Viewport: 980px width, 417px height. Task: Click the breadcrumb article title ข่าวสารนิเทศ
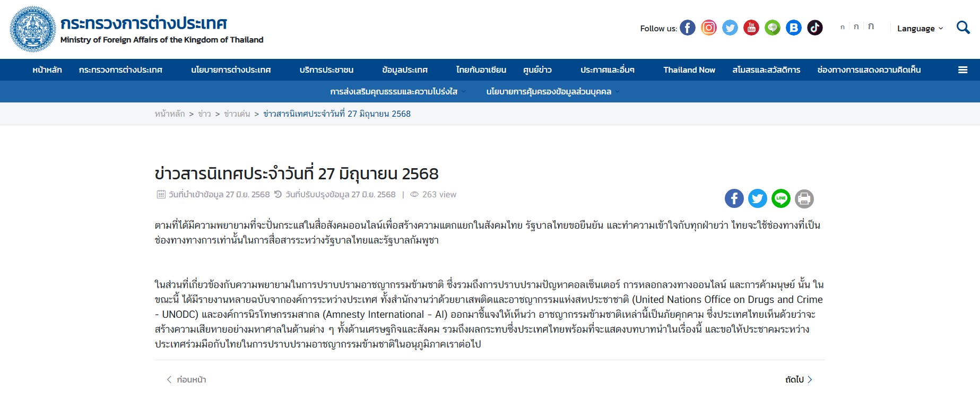tap(337, 114)
